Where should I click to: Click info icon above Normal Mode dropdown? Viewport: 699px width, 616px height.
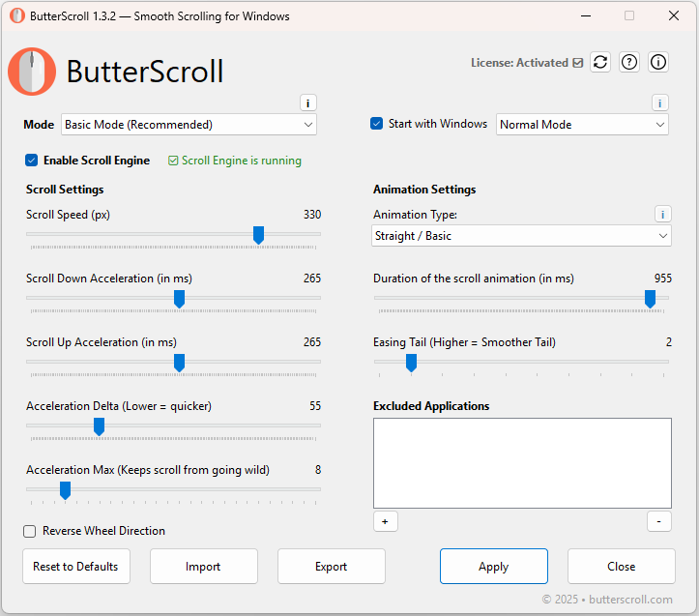659,103
